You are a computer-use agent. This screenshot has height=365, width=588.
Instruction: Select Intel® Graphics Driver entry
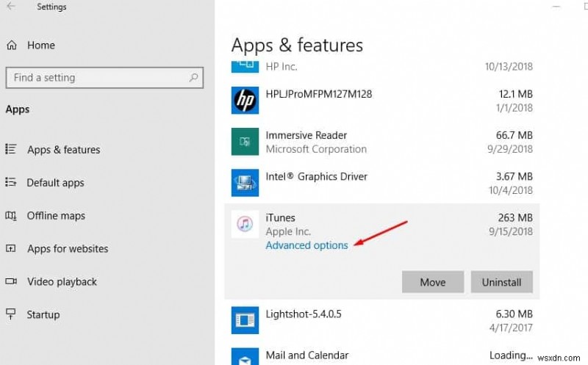[317, 176]
